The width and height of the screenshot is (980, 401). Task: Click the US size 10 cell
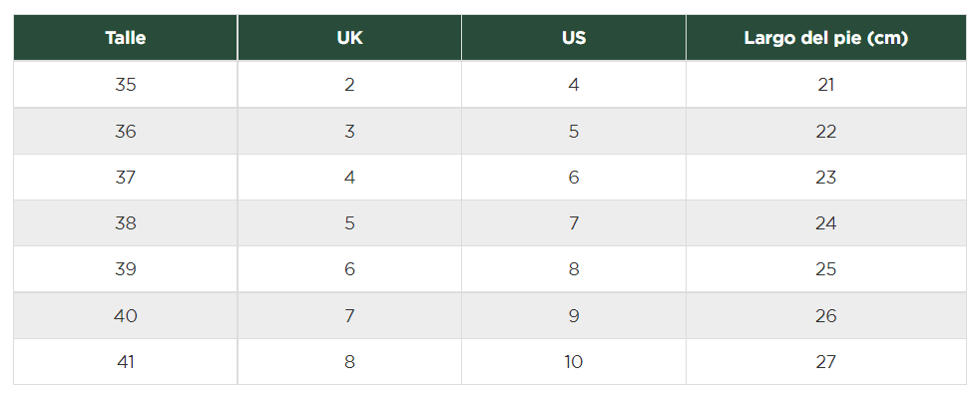pos(574,362)
